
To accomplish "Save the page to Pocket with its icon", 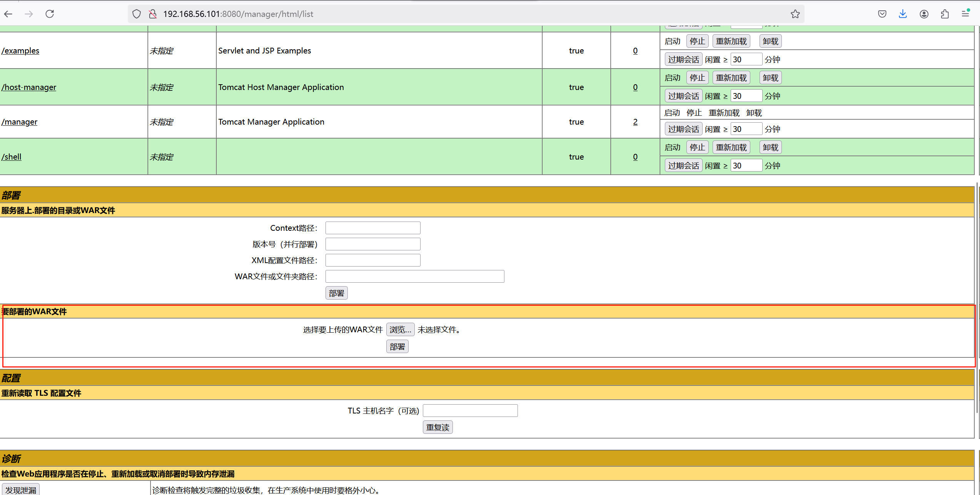I will point(882,14).
